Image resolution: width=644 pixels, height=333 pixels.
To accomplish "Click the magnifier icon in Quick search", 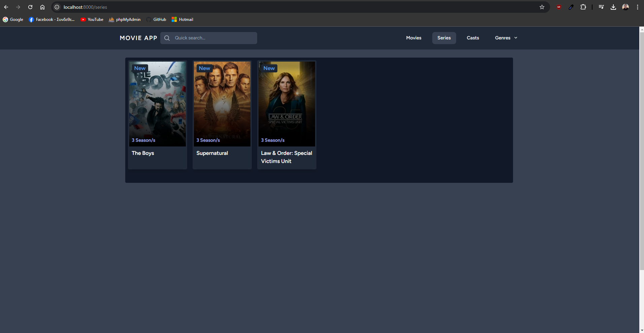I will (x=167, y=38).
